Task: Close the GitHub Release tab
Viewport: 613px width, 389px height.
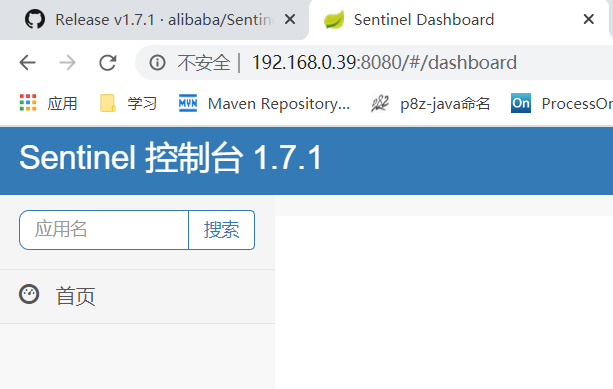Action: click(290, 19)
